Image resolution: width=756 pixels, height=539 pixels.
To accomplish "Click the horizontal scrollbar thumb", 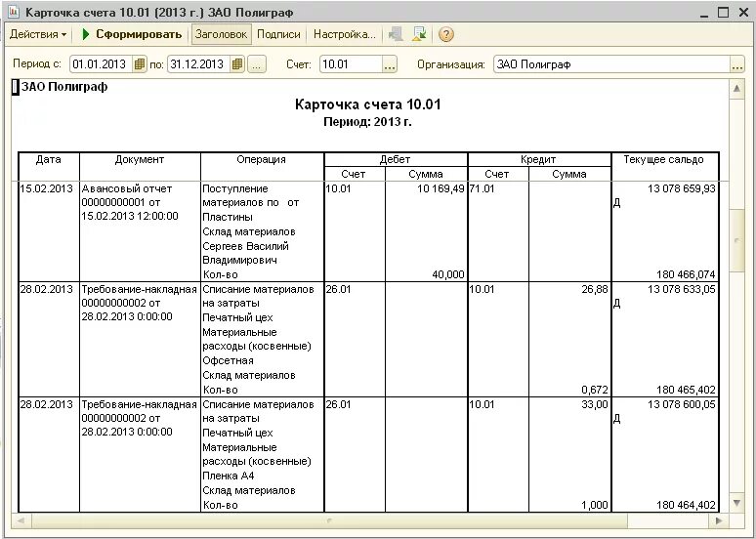I will tap(329, 520).
